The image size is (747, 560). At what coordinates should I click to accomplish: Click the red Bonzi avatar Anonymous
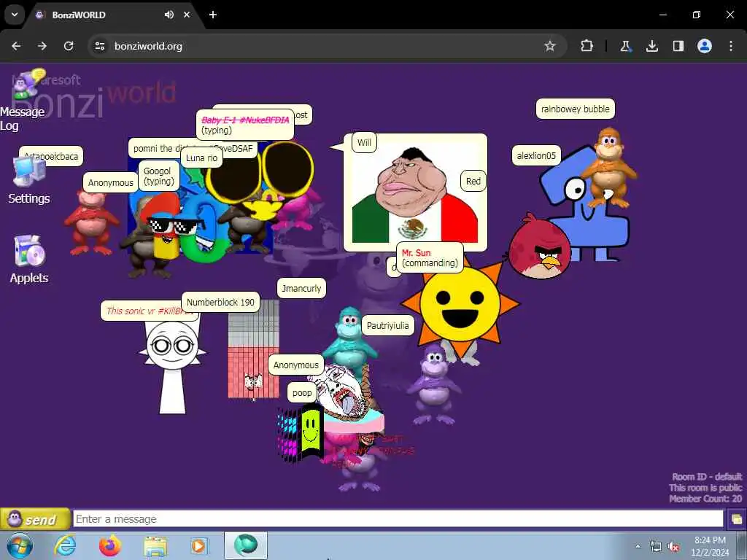[x=90, y=222]
